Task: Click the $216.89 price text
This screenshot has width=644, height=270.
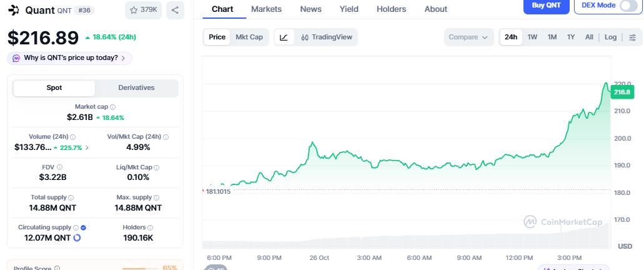Action: pyautogui.click(x=43, y=37)
